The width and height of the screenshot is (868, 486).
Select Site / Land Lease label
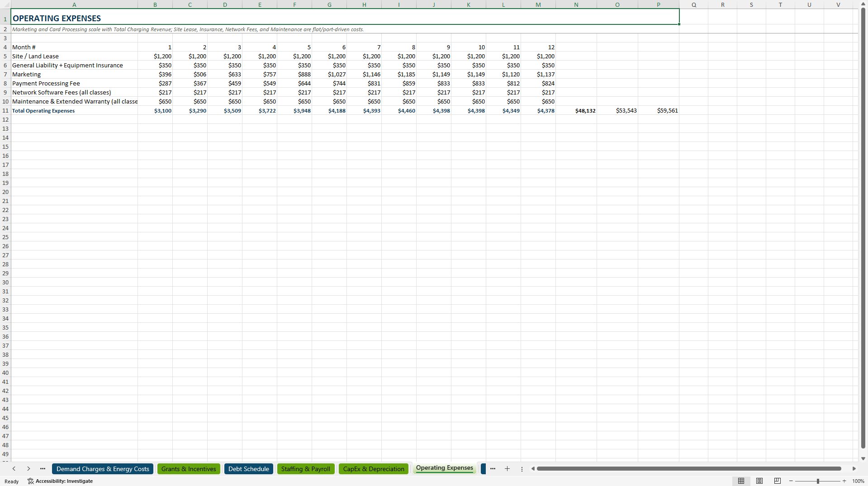74,56
